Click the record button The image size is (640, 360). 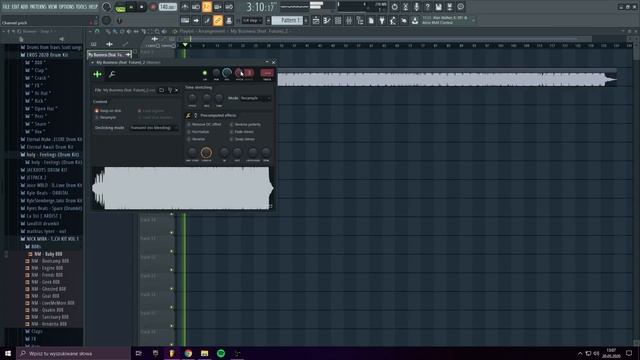(153, 7)
